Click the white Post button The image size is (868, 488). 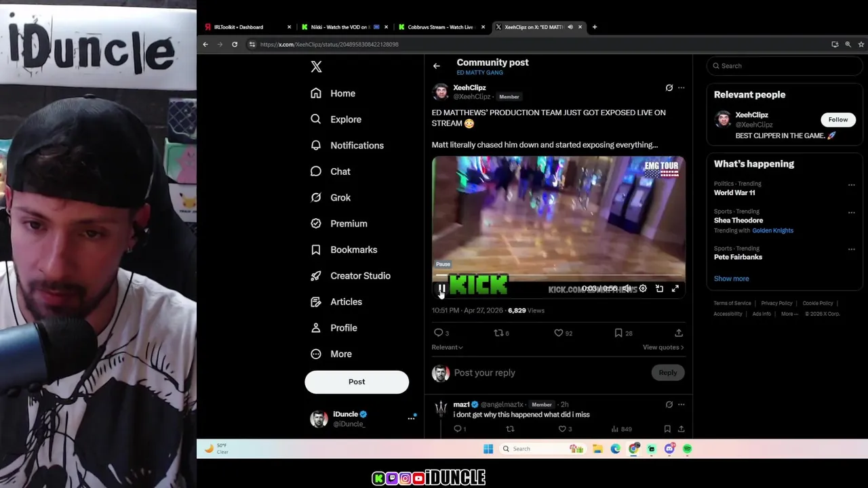tap(357, 382)
